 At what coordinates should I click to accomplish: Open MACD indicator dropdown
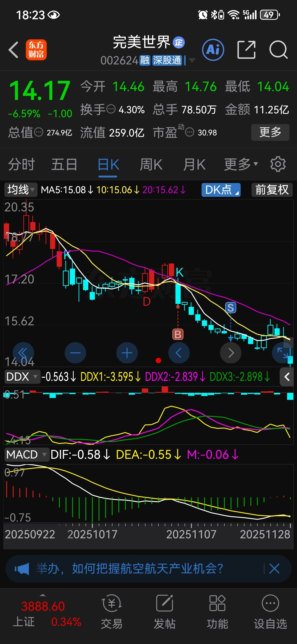[x=26, y=454]
